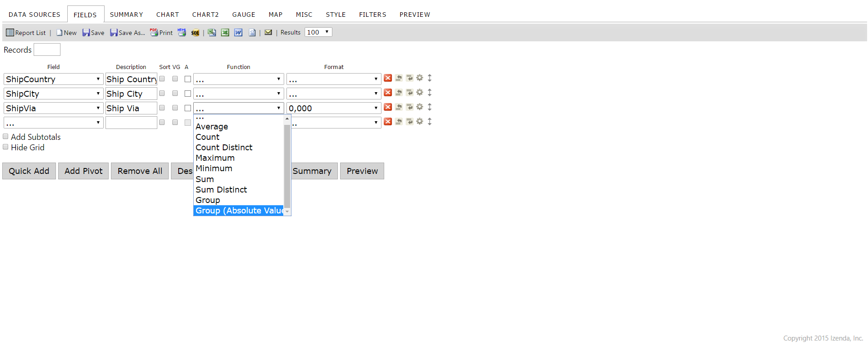Tick the A checkbox for ShipVia
The height and width of the screenshot is (346, 868).
pos(188,108)
